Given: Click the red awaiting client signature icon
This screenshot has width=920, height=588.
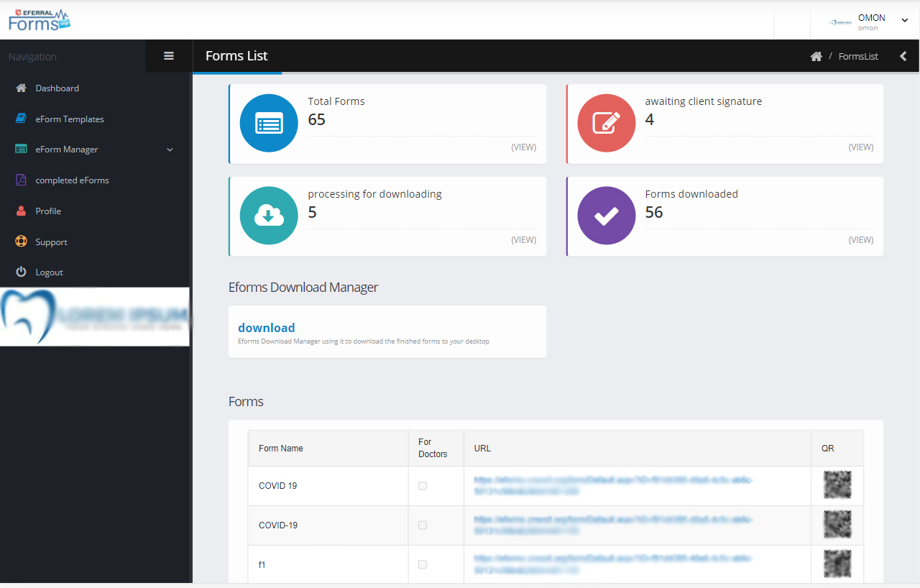Looking at the screenshot, I should [606, 123].
